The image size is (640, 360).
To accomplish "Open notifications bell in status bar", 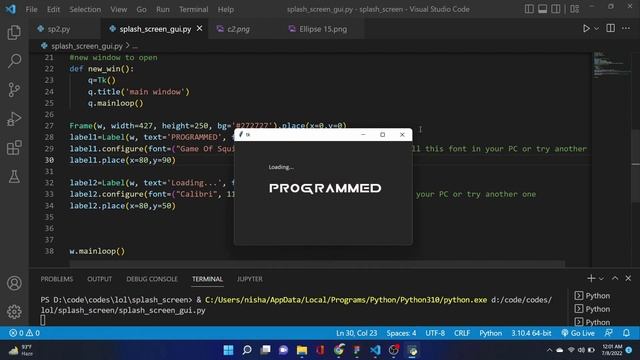I will [x=627, y=333].
